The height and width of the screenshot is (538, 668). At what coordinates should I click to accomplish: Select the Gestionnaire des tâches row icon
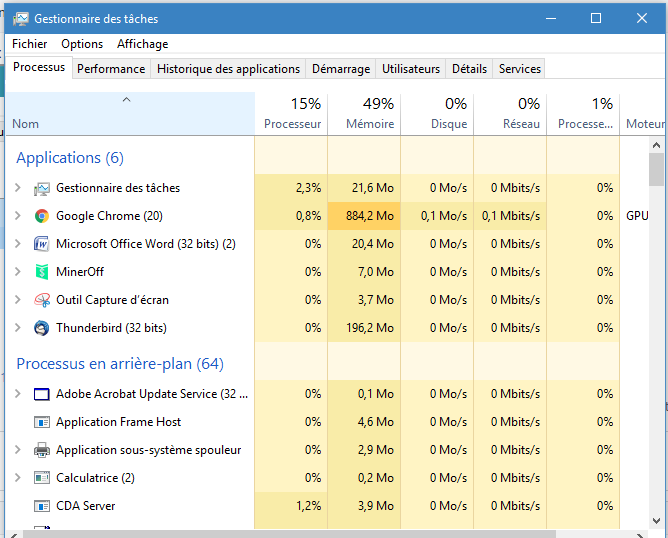pyautogui.click(x=42, y=188)
